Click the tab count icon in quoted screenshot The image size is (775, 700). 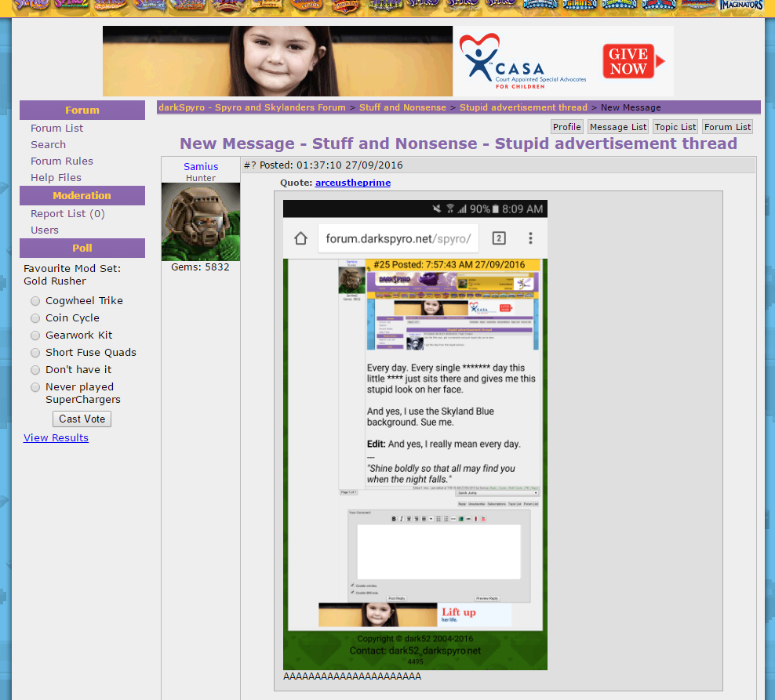[499, 238]
